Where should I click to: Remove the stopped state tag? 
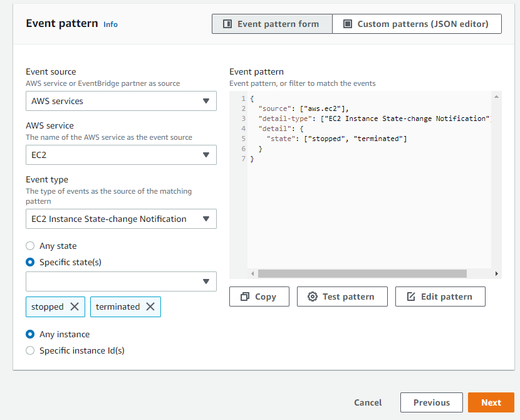click(x=75, y=307)
